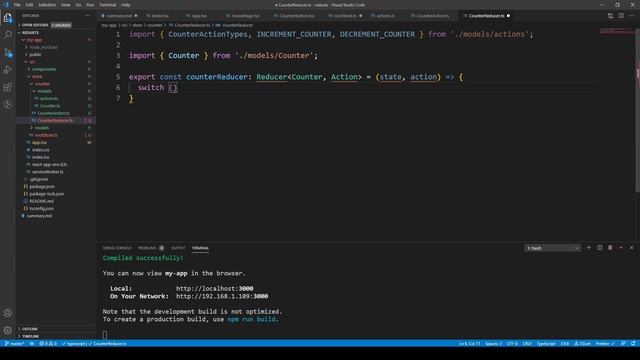Open the sixth activity bar icon below Extensions

click(8, 104)
